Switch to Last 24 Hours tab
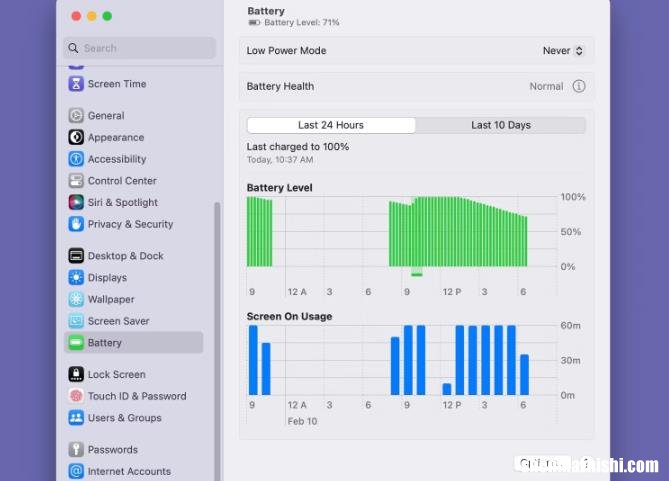The width and height of the screenshot is (669, 481). [x=331, y=125]
